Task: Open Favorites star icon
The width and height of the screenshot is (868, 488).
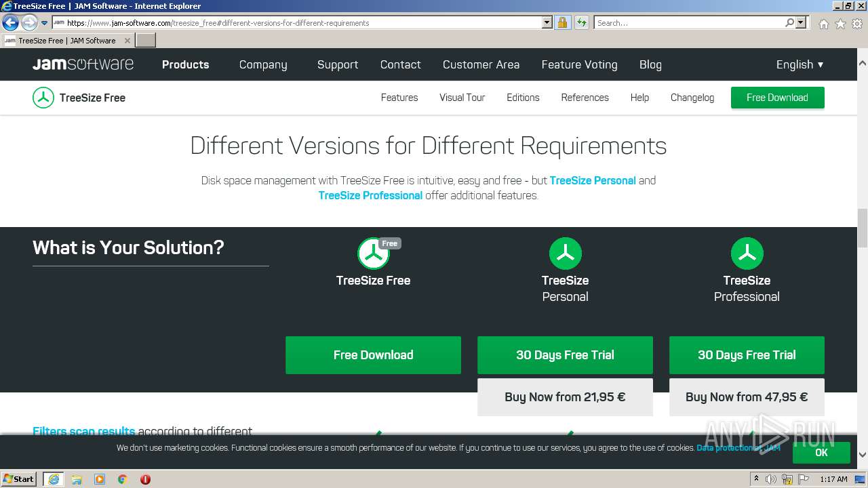Action: click(840, 24)
